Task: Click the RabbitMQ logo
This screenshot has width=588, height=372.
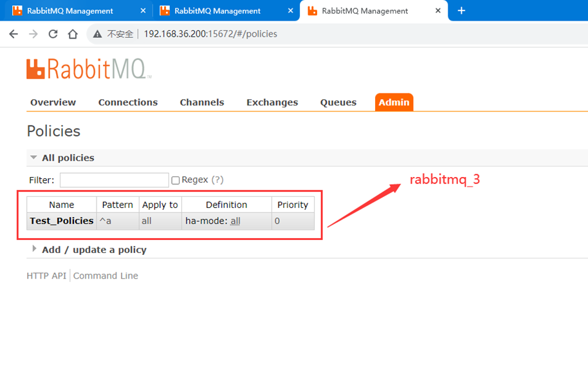Action: pos(89,69)
